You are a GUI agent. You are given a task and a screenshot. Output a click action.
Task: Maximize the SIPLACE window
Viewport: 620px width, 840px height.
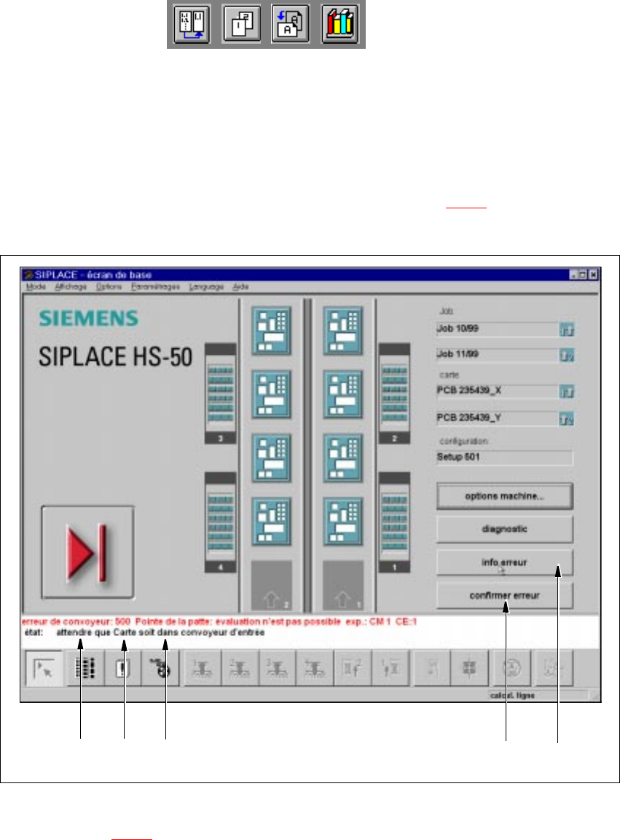pos(583,275)
